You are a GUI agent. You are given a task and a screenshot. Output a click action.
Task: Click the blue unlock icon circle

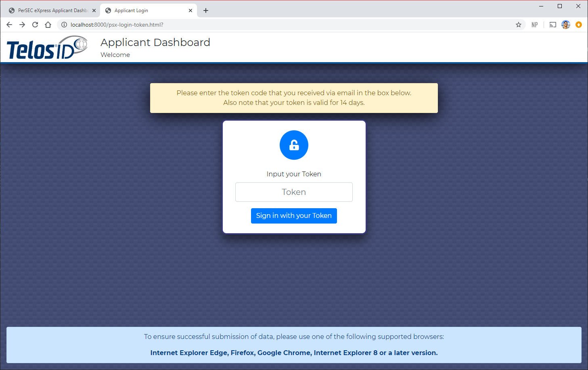pos(294,145)
